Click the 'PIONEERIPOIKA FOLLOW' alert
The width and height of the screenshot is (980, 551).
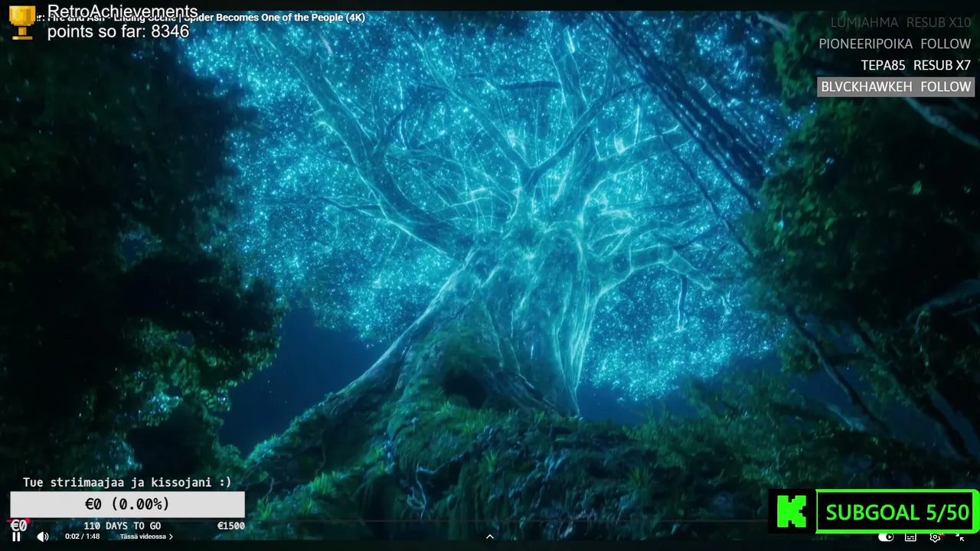point(894,44)
